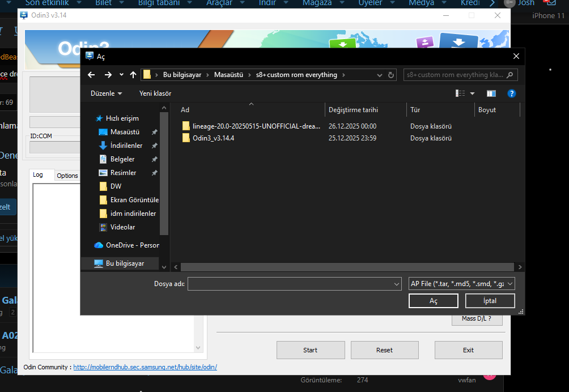Screen dimensions: 569x392
Task: Click Reset in the Odin3 window
Action: (385, 350)
